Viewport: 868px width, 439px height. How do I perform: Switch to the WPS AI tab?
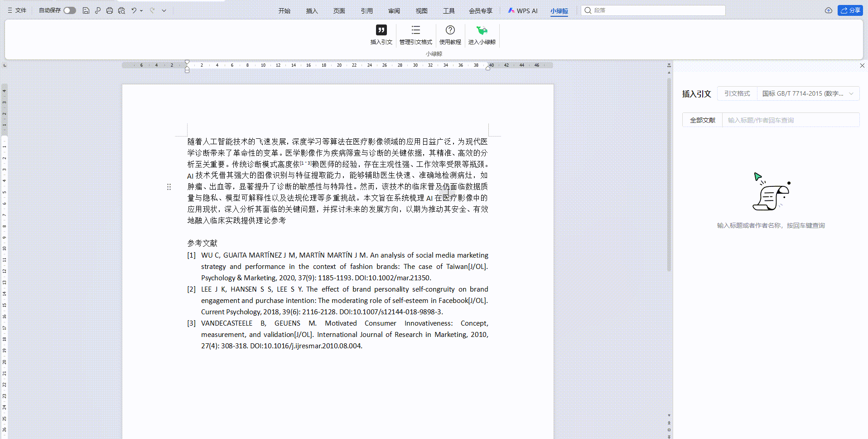click(x=523, y=11)
